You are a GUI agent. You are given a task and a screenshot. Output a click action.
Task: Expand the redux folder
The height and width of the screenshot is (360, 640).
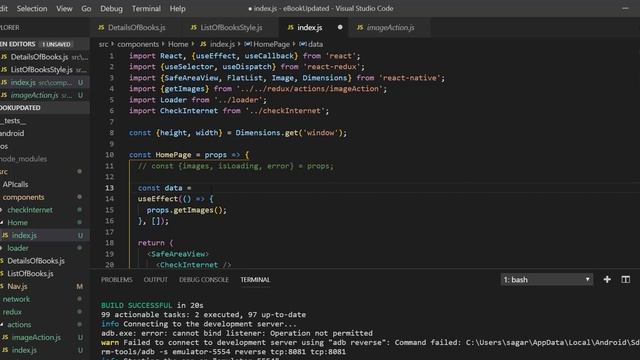click(44, 312)
